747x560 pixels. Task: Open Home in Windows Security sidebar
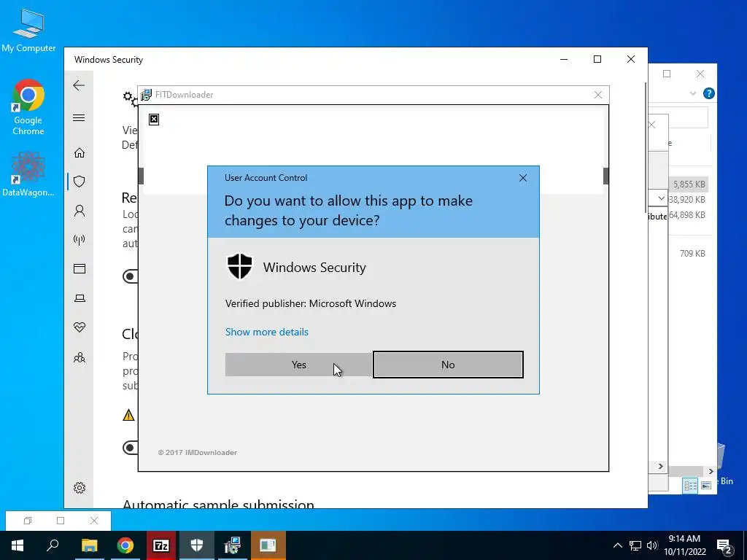pos(80,153)
